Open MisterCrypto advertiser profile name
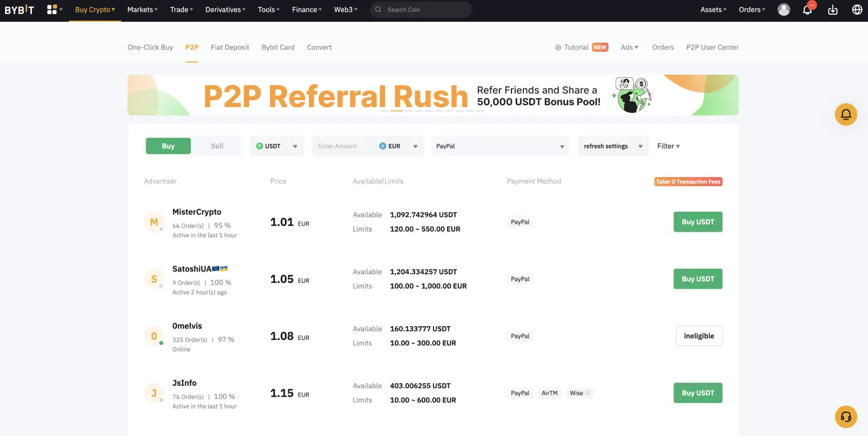Image resolution: width=868 pixels, height=436 pixels. [x=196, y=212]
